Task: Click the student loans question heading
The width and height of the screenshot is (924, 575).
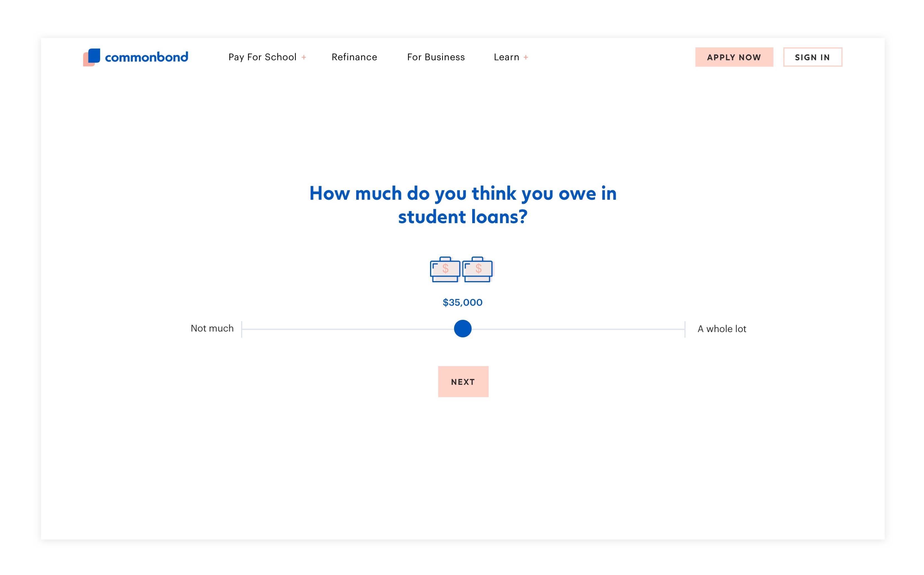Action: tap(463, 204)
